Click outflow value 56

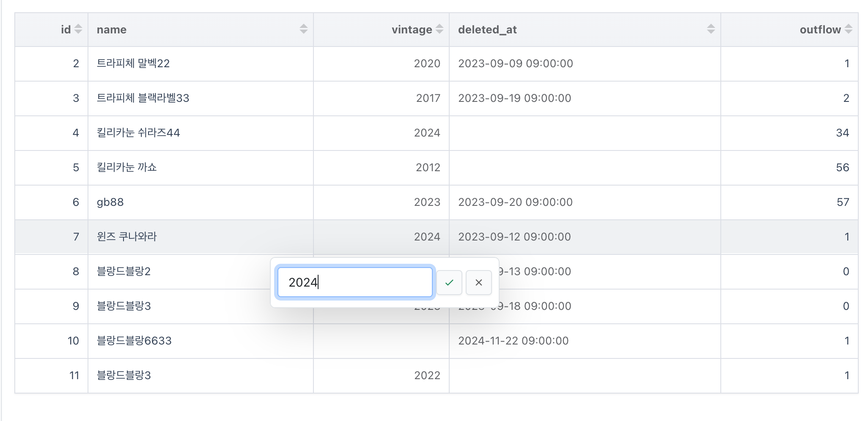point(789,168)
